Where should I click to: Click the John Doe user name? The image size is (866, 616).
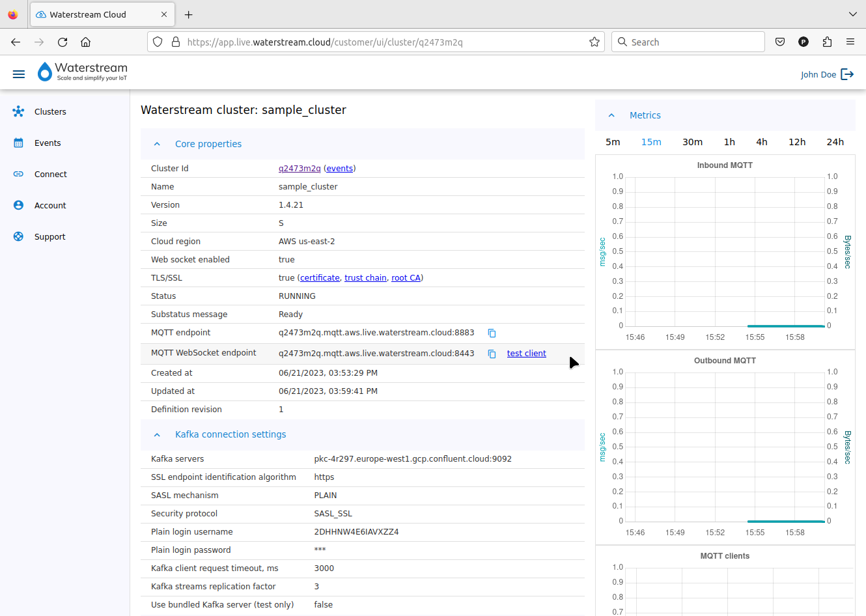click(x=818, y=74)
